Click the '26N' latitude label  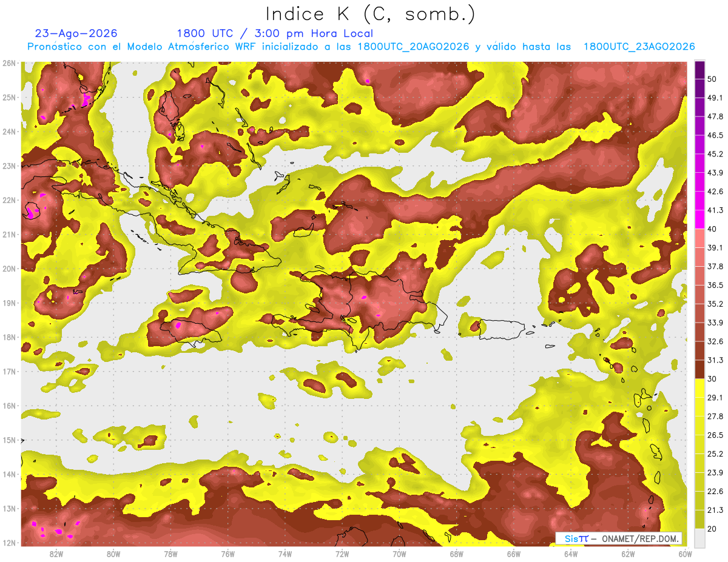pyautogui.click(x=8, y=63)
